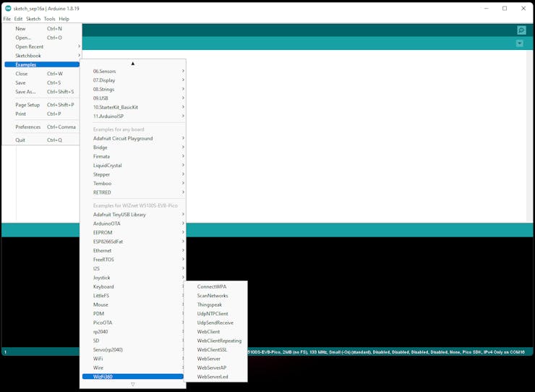The height and width of the screenshot is (392, 535).
Task: Choose Open... from File menu
Action: 42,38
